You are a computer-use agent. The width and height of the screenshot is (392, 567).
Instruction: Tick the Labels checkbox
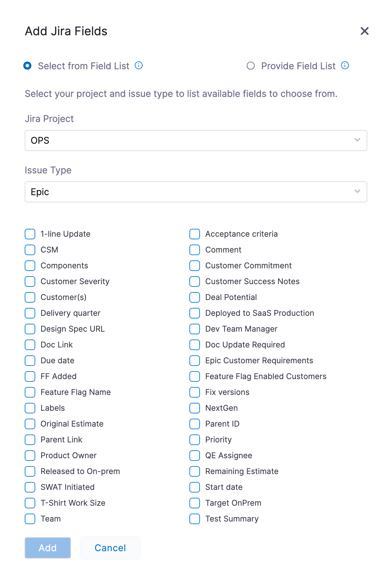(x=30, y=408)
